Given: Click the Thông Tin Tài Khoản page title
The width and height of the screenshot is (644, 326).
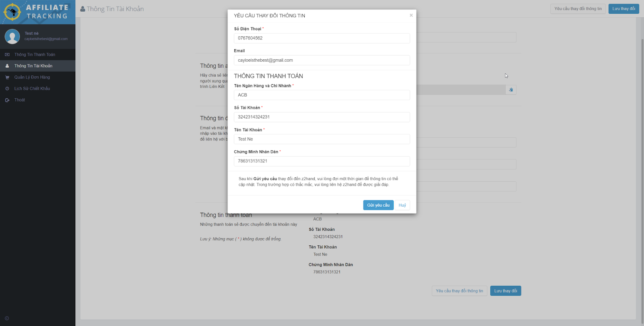Looking at the screenshot, I should pyautogui.click(x=115, y=9).
